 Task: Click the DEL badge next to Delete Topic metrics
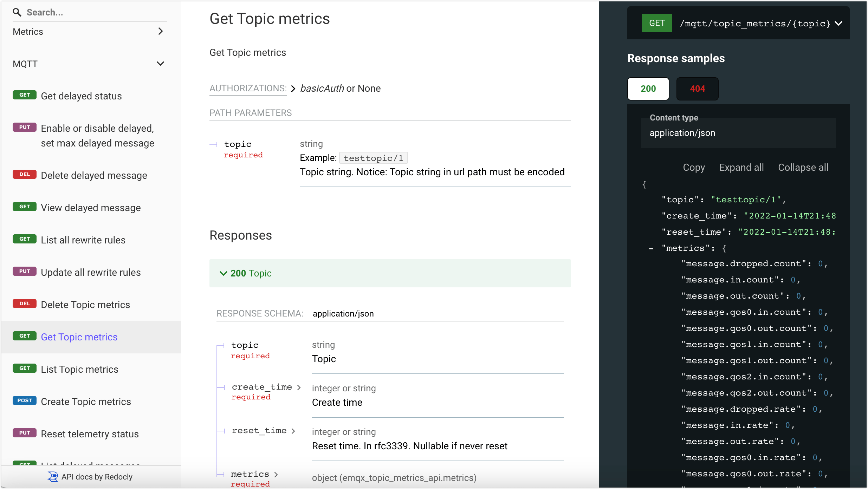[24, 304]
